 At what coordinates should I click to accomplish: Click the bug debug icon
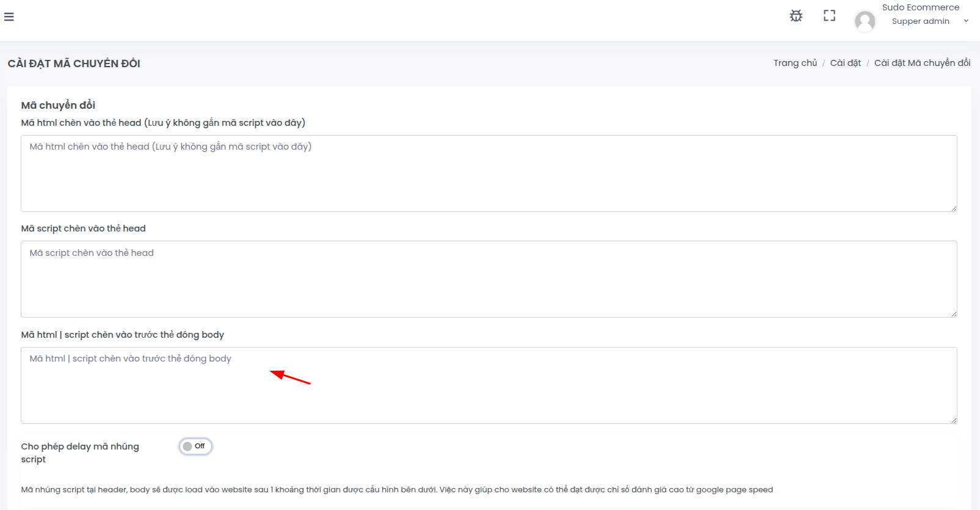click(796, 16)
